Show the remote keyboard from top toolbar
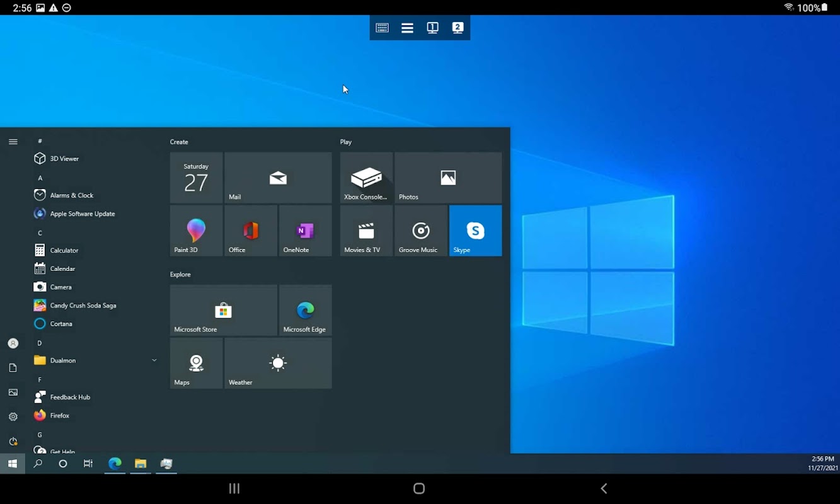The image size is (840, 504). 382,28
